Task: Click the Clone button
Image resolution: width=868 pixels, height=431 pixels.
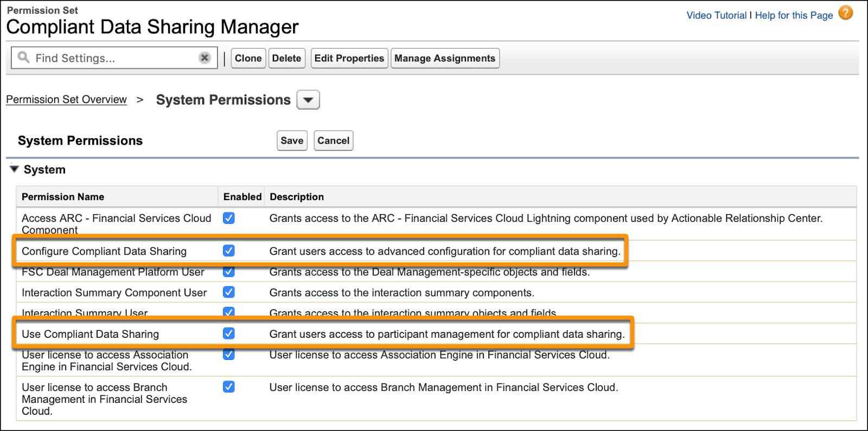Action: tap(248, 58)
